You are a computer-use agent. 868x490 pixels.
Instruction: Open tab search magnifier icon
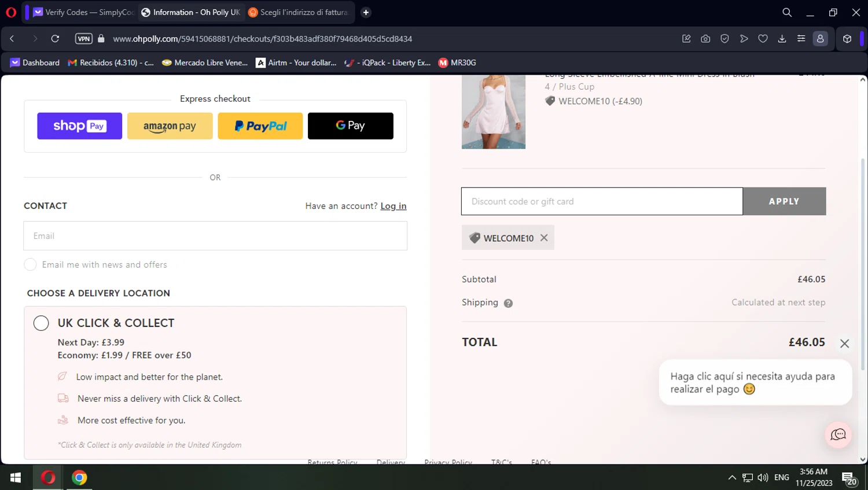[787, 12]
